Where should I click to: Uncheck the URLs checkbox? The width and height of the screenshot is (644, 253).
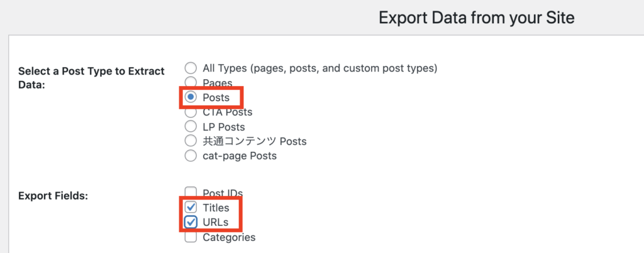click(x=191, y=222)
